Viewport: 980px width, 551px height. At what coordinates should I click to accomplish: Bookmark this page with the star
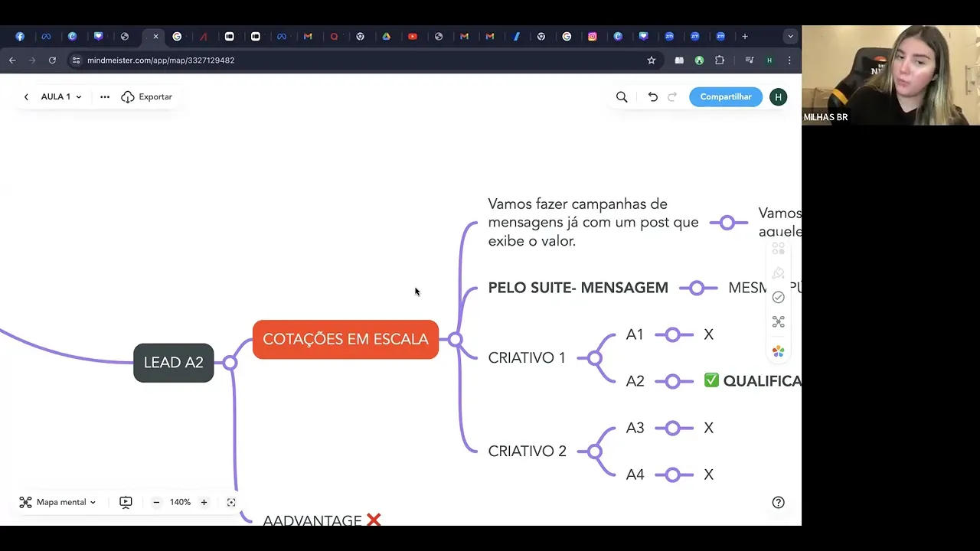[x=652, y=60]
